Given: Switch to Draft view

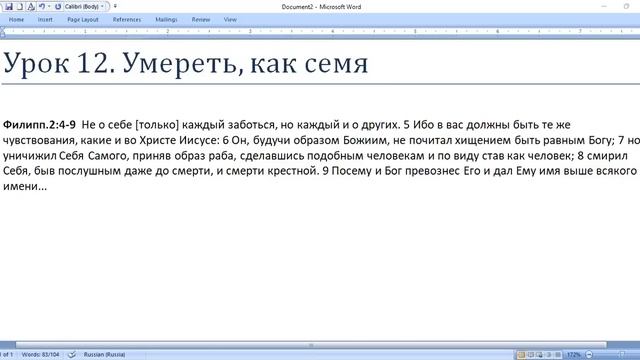Looking at the screenshot, I should 558,355.
